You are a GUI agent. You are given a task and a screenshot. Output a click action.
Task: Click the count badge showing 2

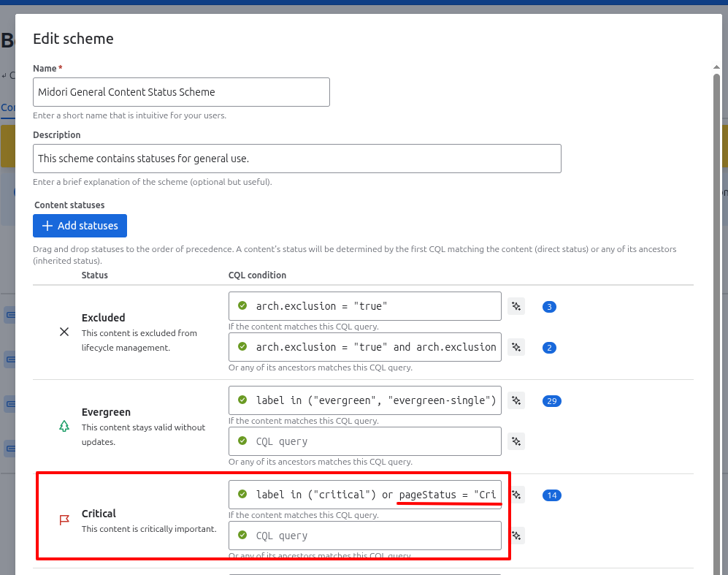tap(549, 348)
